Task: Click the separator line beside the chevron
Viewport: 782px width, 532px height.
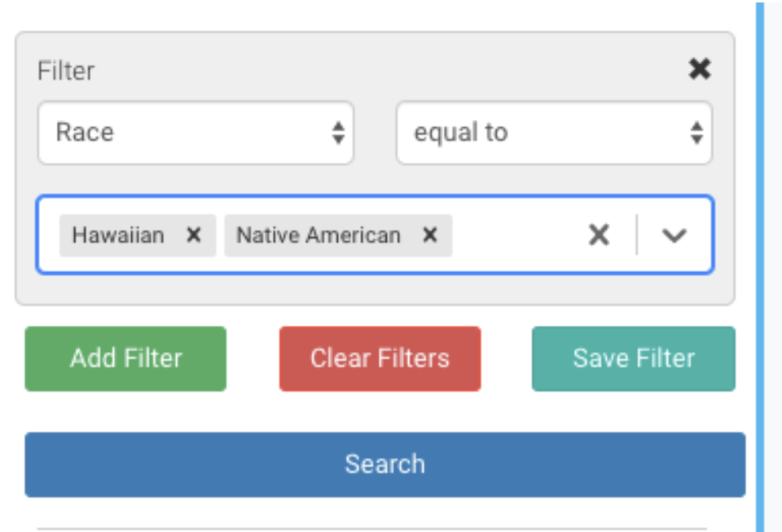Action: pyautogui.click(x=637, y=235)
